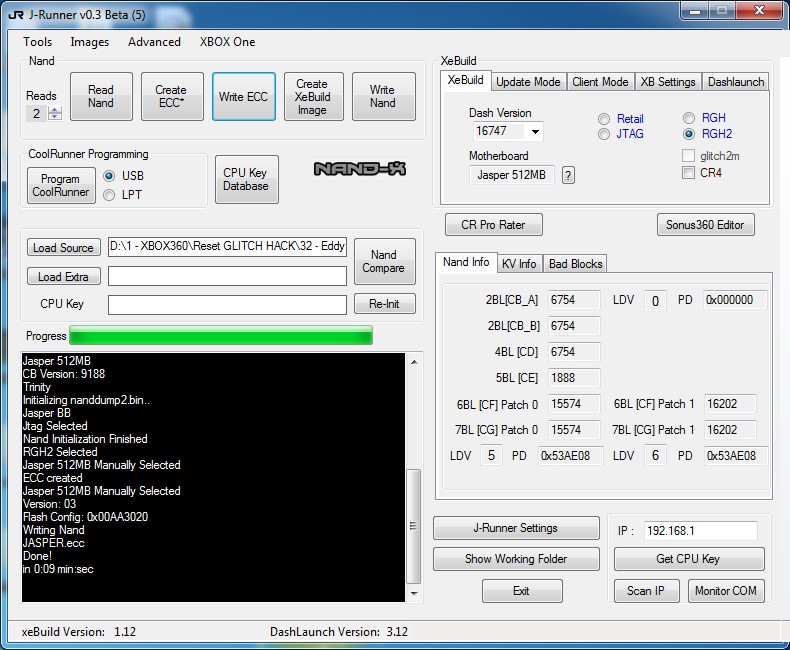The image size is (790, 650).
Task: Choose USB for CoolRunner programming
Action: pos(109,176)
